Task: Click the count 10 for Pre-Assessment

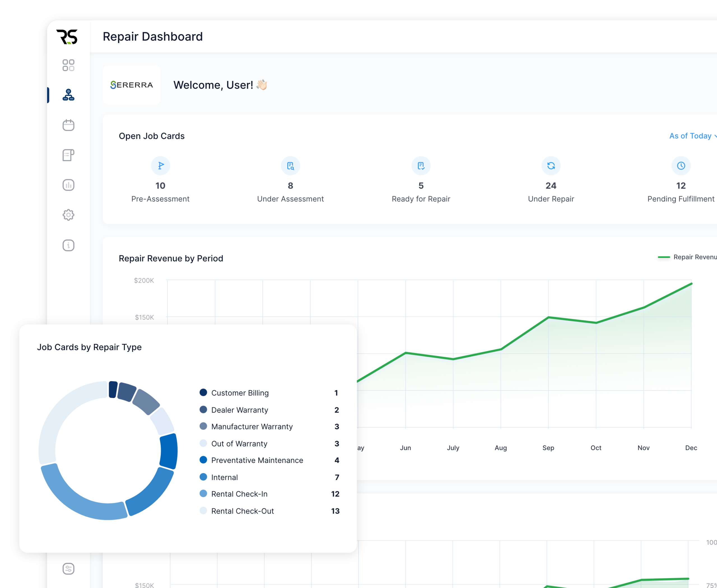Action: (x=160, y=186)
